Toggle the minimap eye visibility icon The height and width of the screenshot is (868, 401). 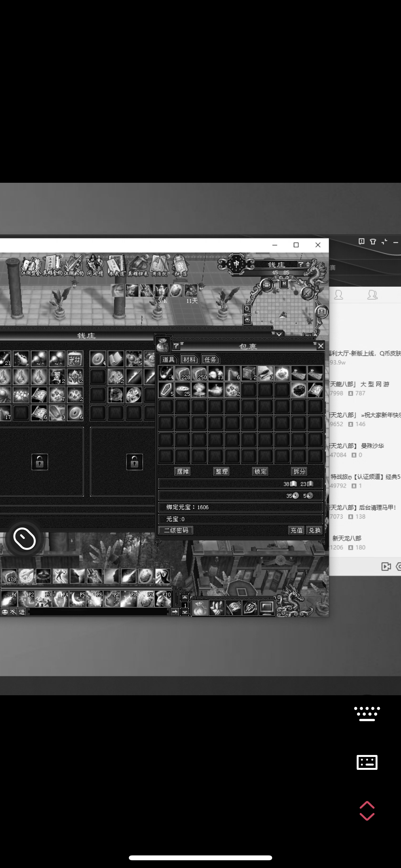247,319
